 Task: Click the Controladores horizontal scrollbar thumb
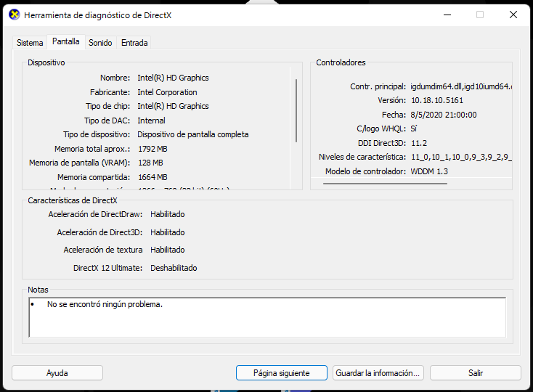coord(385,184)
